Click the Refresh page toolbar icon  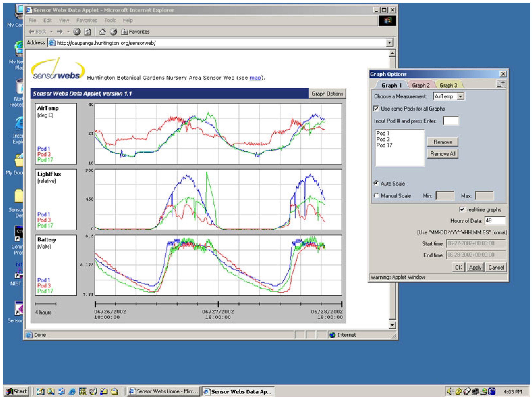click(88, 32)
